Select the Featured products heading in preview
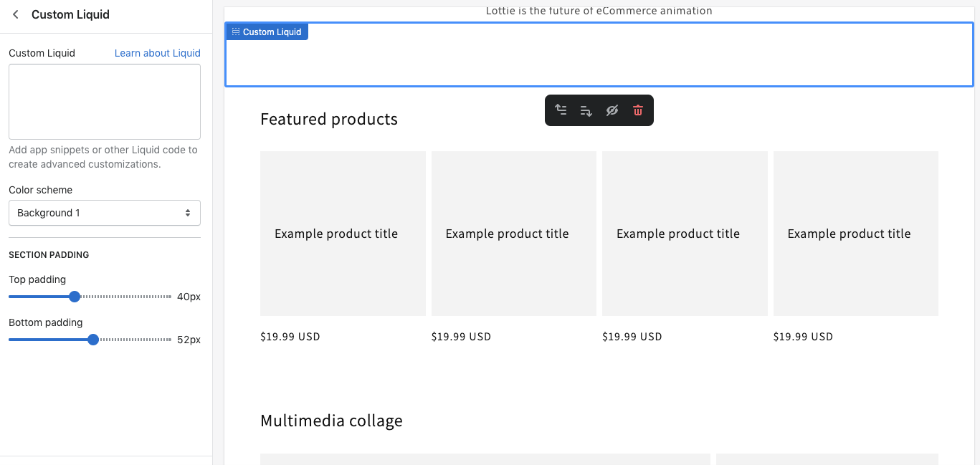Screen dimensions: 980x465 [329, 119]
